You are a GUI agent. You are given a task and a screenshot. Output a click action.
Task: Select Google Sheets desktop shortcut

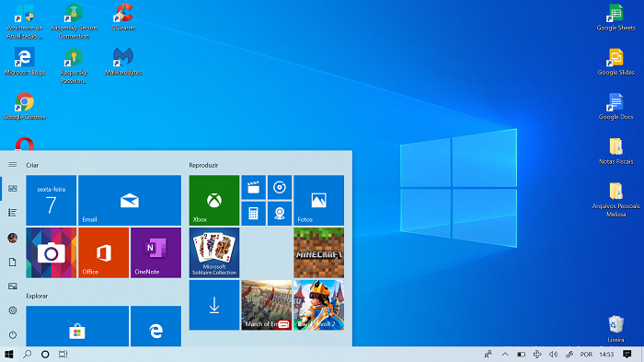tap(616, 18)
